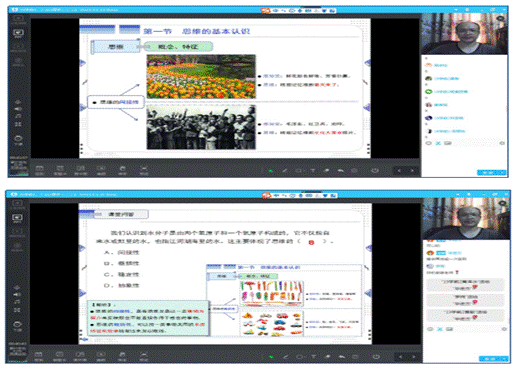This screenshot has height=370, width=521.
Task: Click the '思维' box on the tulip slide
Action: tap(115, 47)
